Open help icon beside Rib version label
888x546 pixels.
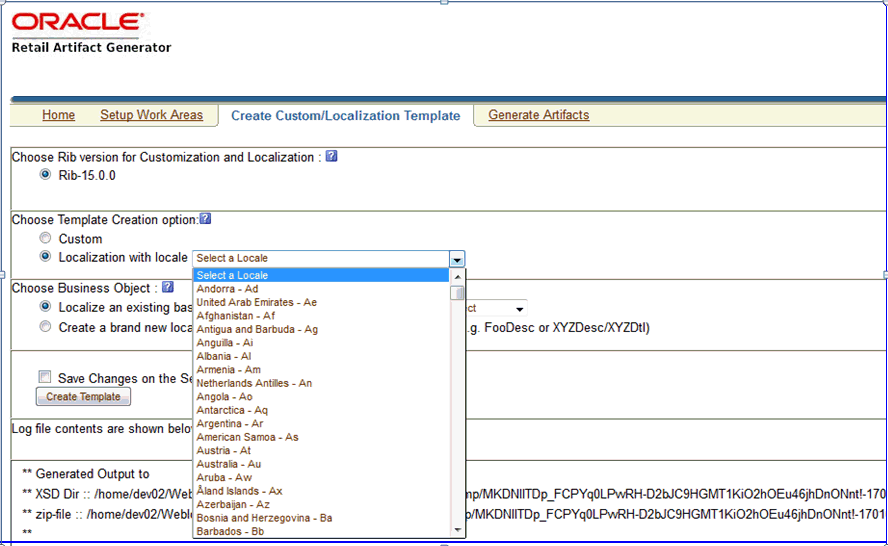(x=331, y=156)
